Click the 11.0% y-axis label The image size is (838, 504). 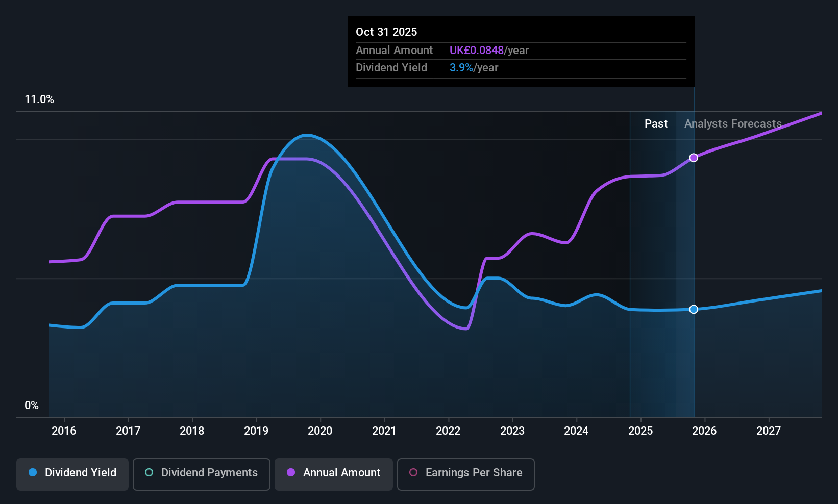pyautogui.click(x=39, y=99)
